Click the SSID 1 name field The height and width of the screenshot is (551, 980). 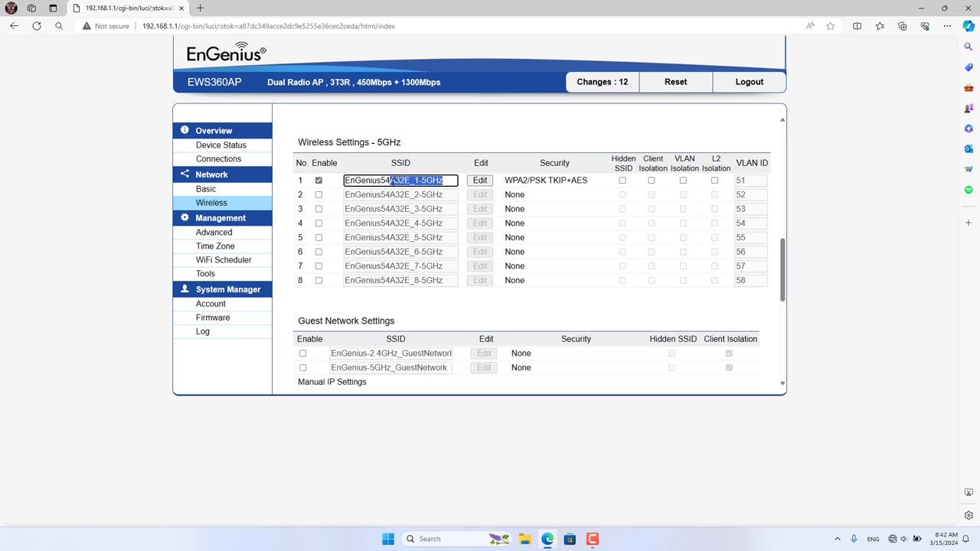[x=400, y=181]
